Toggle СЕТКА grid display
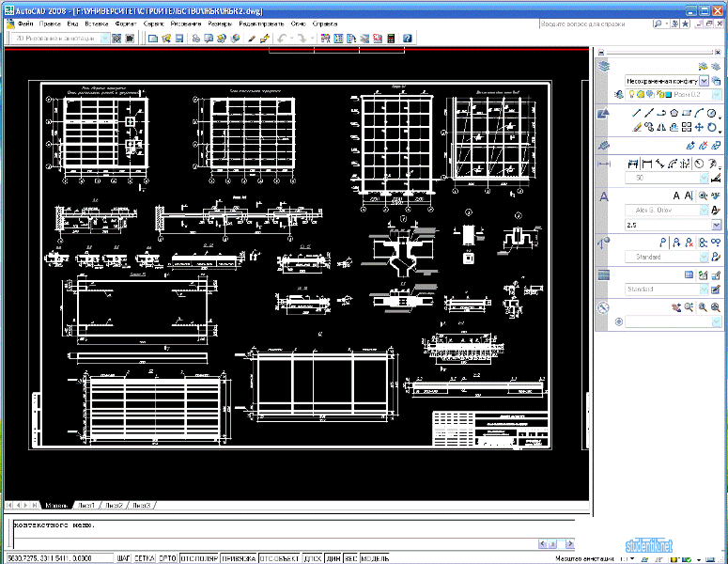 (144, 558)
